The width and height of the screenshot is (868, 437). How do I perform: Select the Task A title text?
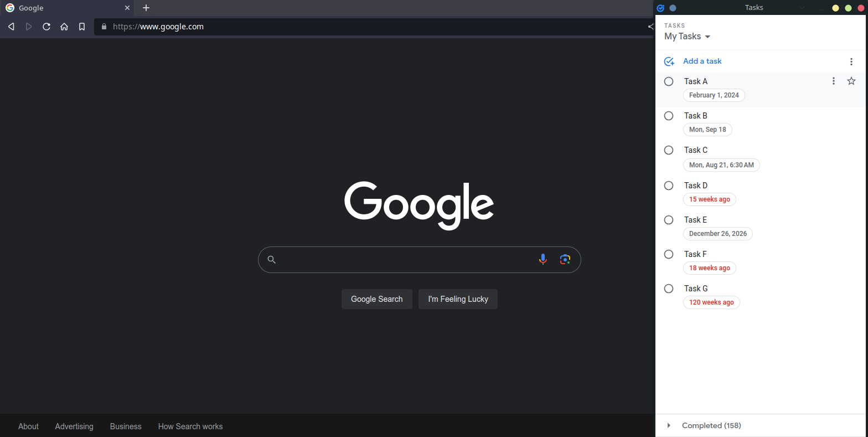click(696, 81)
